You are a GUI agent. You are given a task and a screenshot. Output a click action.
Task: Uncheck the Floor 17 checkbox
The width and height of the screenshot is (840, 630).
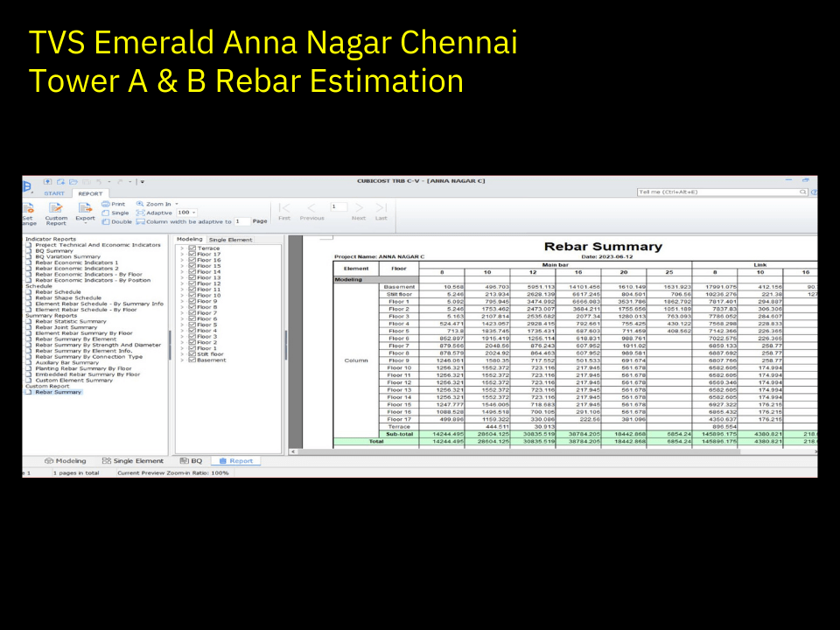[192, 254]
